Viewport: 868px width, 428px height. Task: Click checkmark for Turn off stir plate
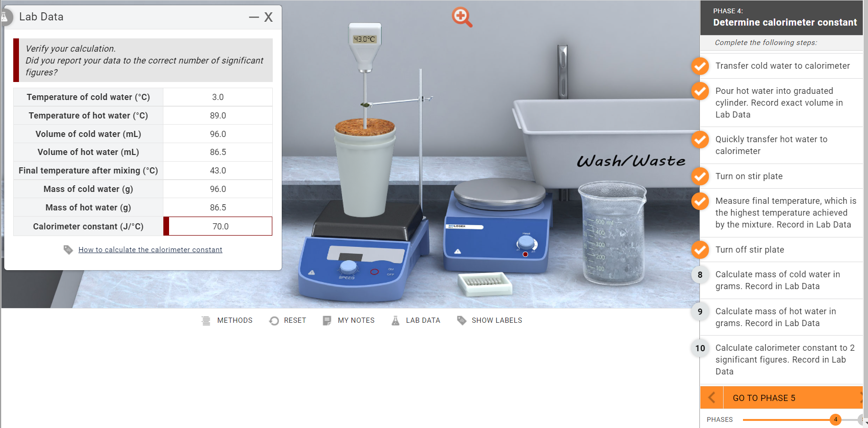(x=700, y=250)
